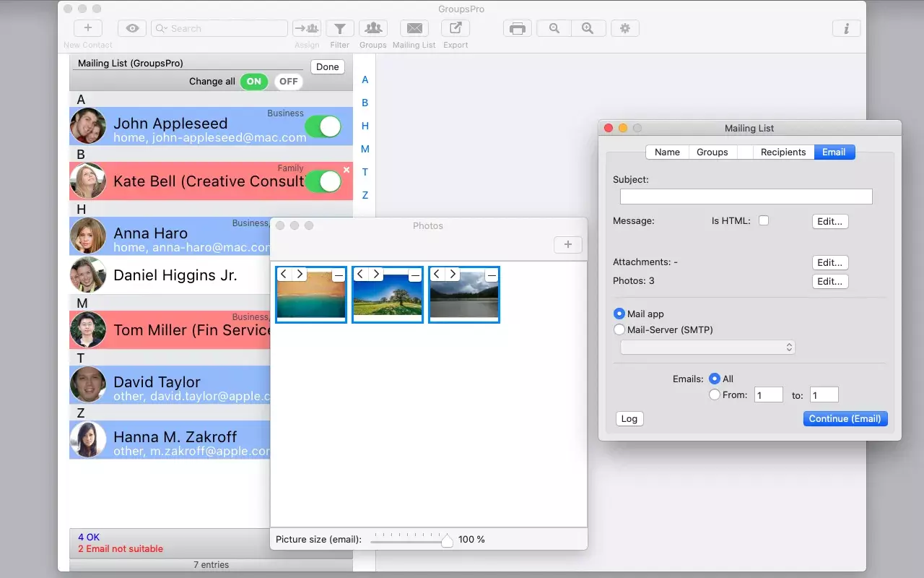
Task: Click the info icon in toolbar
Action: [x=846, y=29]
